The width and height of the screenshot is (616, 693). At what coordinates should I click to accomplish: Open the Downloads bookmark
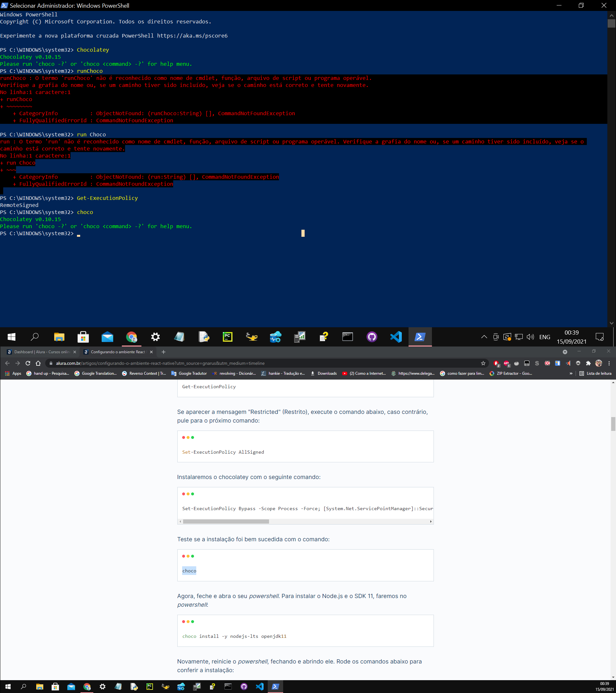(x=324, y=373)
